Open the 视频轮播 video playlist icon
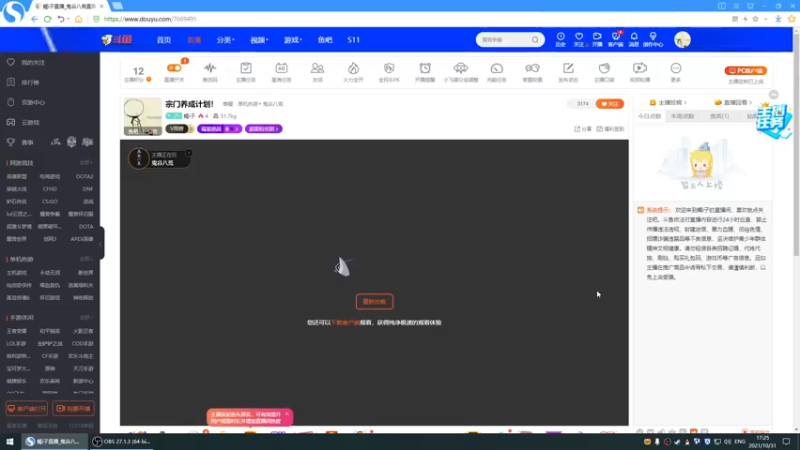Viewport: 800px width, 450px height. click(640, 72)
